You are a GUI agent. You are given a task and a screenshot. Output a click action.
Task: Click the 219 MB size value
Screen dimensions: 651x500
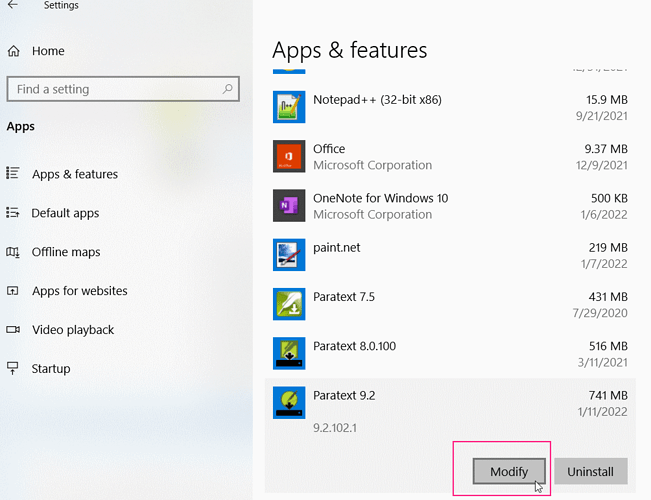(x=608, y=248)
